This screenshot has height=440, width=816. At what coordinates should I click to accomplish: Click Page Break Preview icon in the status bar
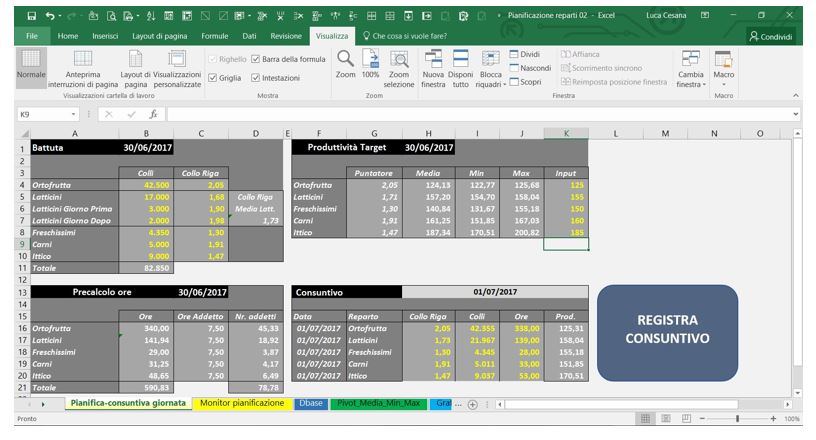tap(686, 419)
